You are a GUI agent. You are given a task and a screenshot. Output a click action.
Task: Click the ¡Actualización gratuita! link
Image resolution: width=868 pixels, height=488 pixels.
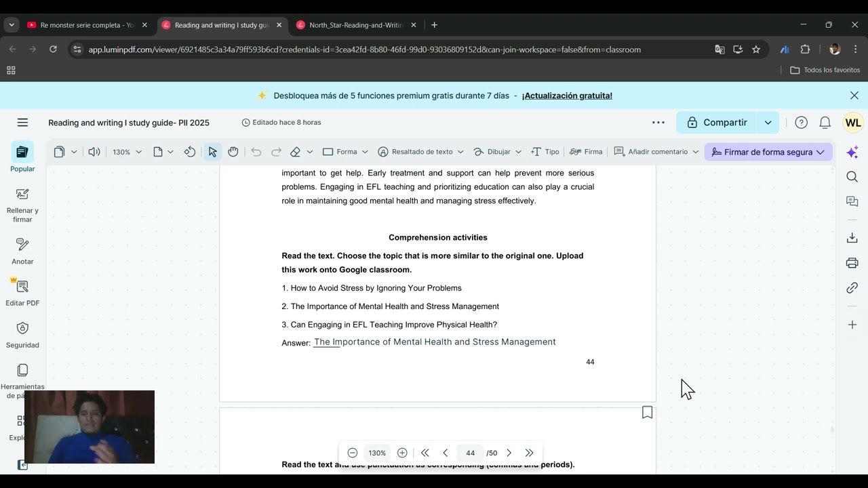(567, 96)
